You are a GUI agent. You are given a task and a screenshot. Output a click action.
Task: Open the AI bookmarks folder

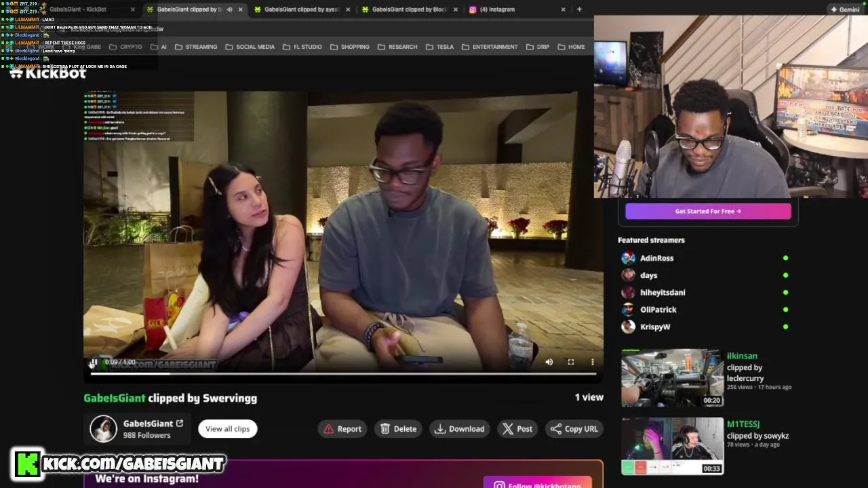tap(158, 47)
